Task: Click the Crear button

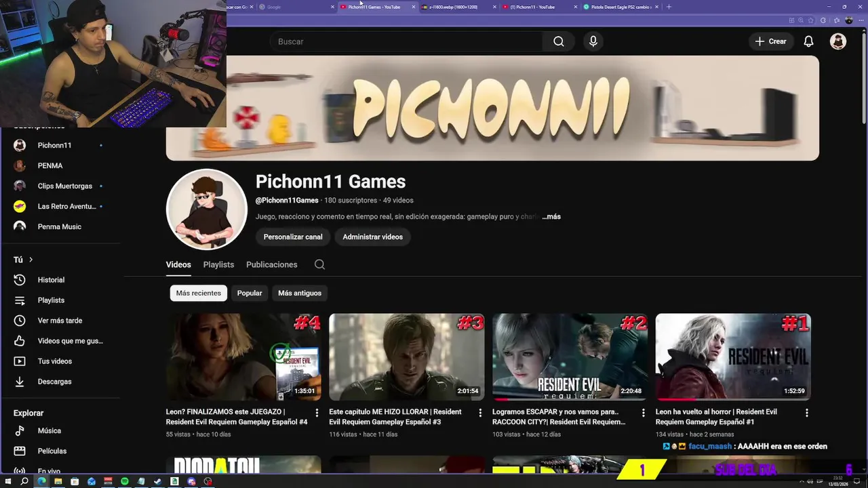Action: [x=771, y=41]
